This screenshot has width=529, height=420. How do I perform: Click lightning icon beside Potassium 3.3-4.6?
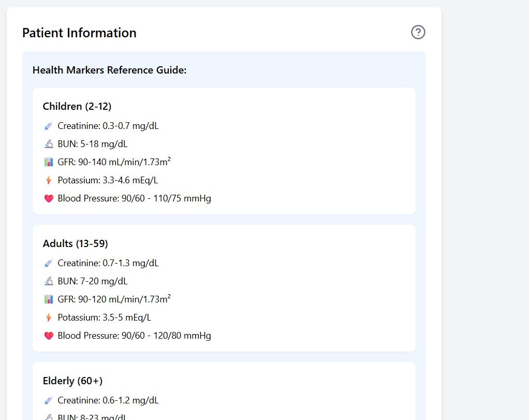tap(49, 180)
